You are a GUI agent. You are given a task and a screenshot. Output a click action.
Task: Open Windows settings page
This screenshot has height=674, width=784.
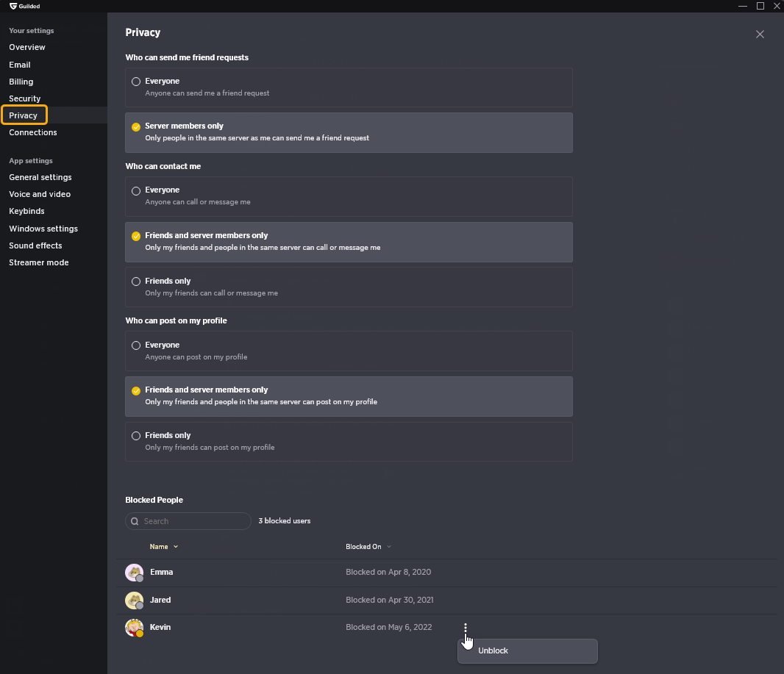coord(43,229)
